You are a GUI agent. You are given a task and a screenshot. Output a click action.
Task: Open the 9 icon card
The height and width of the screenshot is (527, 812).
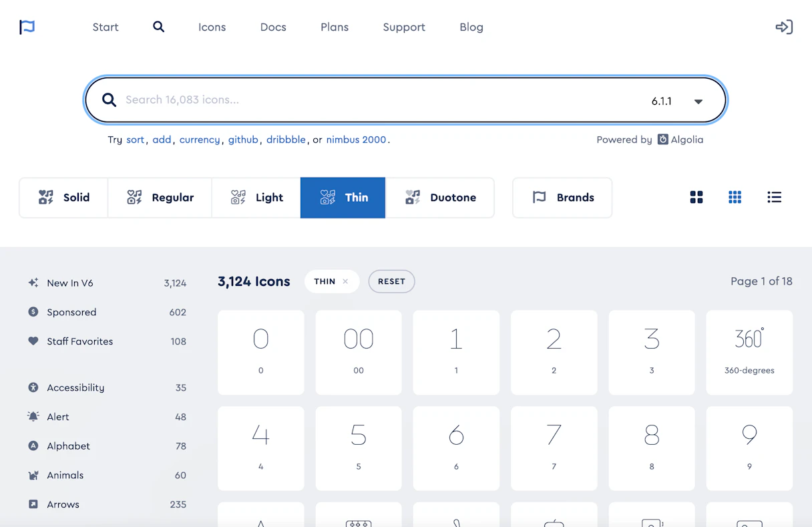click(749, 449)
